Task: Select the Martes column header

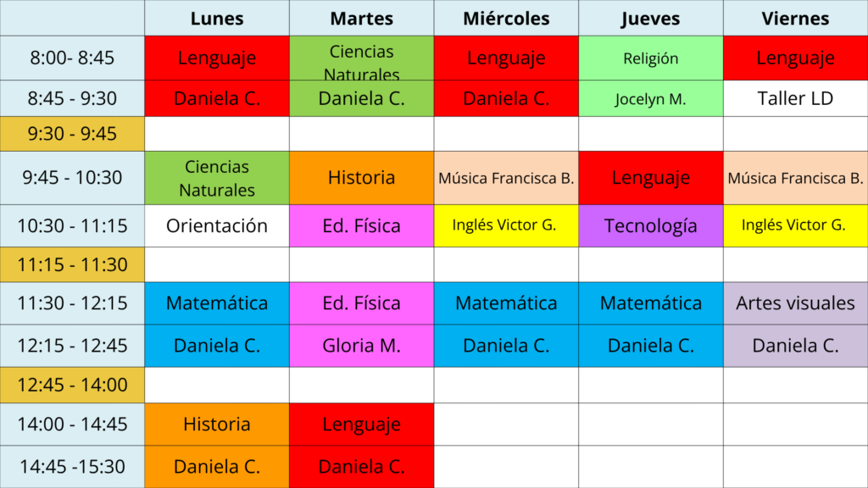Action: [362, 19]
